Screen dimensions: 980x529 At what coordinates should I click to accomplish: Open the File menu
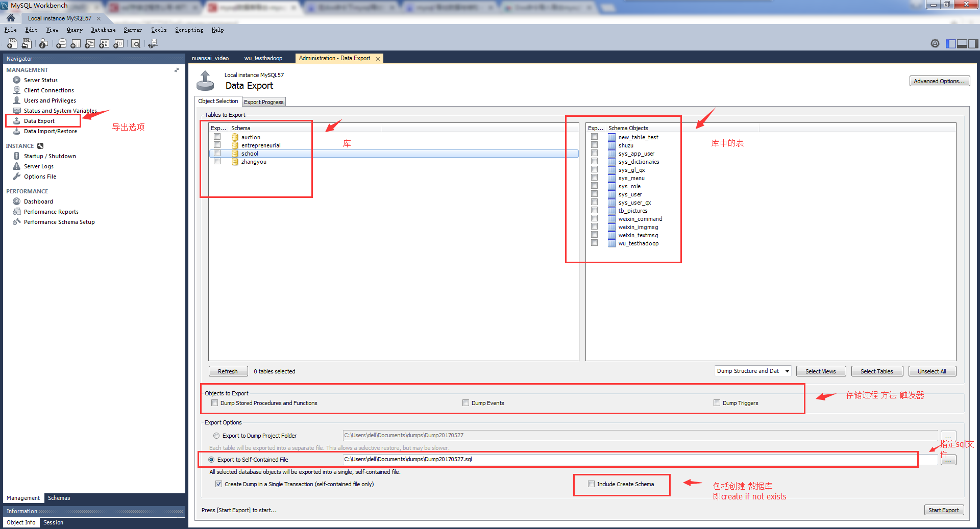[x=11, y=30]
